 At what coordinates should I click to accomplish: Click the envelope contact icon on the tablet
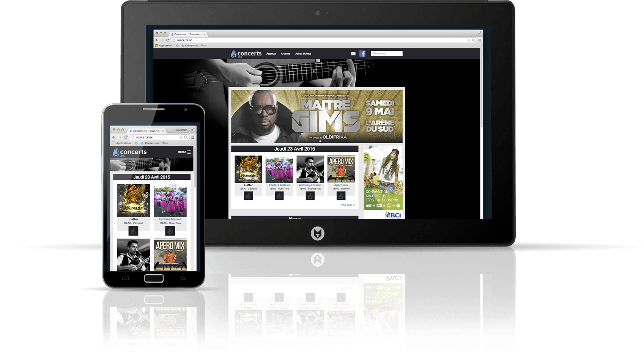[x=353, y=54]
